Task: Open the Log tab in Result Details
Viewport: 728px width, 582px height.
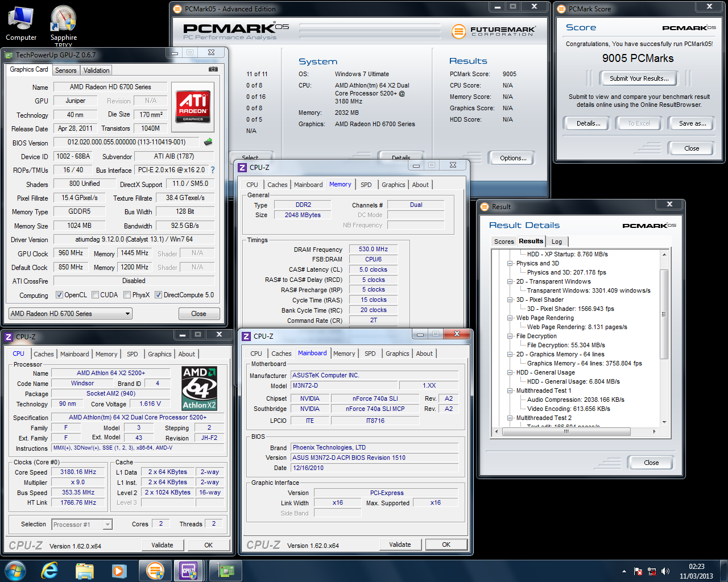Action: click(x=557, y=242)
